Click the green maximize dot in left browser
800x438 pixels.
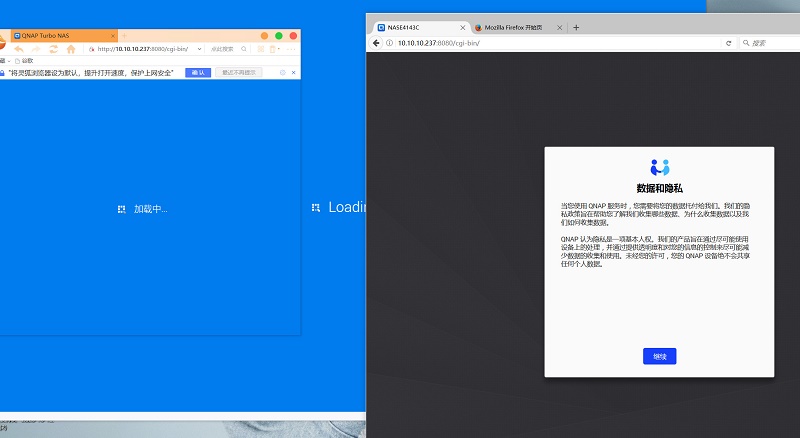pos(279,35)
